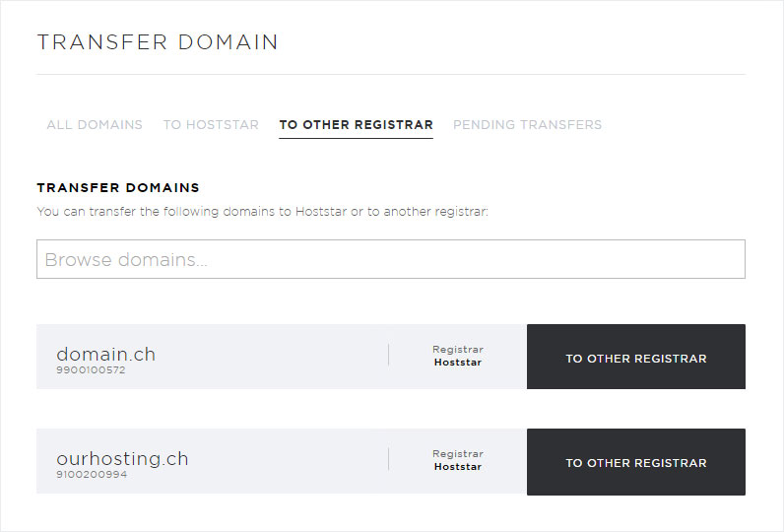
Task: Focus the Browse domains search field
Action: point(391,259)
